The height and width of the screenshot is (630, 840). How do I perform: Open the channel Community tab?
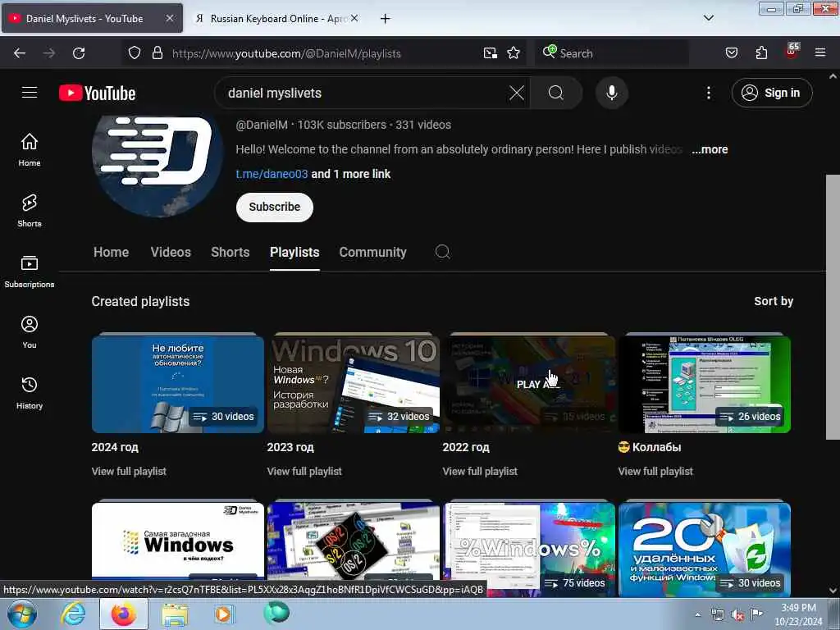tap(373, 252)
